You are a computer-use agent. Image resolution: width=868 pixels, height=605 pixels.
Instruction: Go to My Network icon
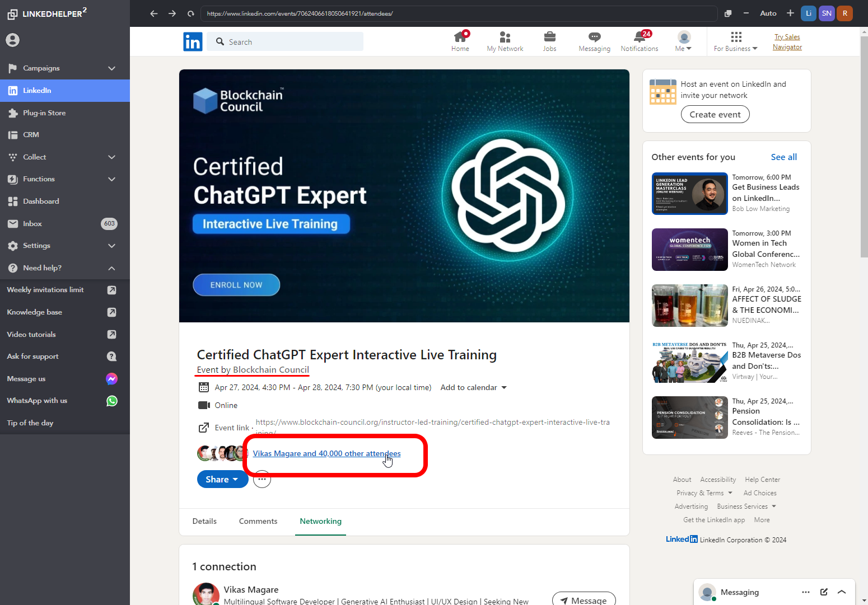pos(505,37)
